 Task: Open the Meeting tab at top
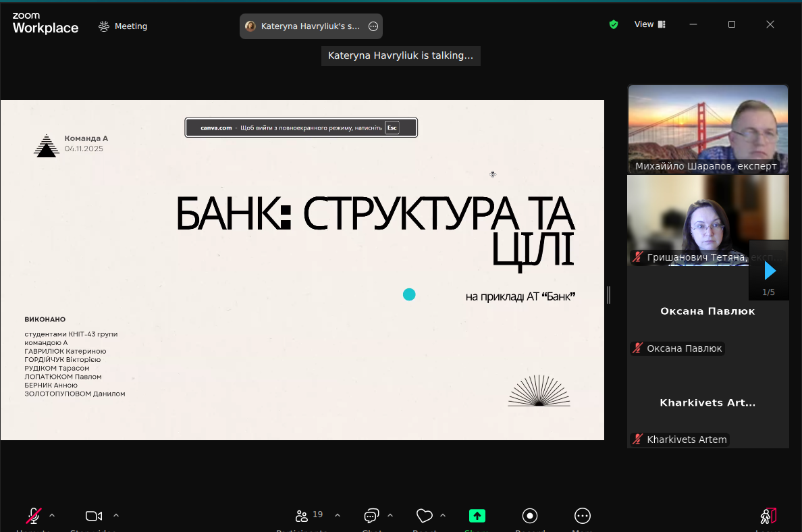(x=123, y=26)
